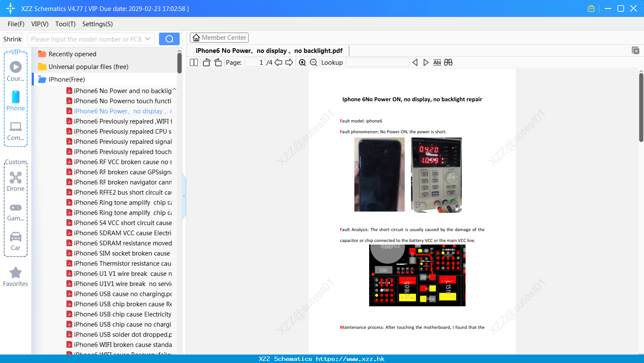Click the binoculars search icon
This screenshot has height=363, width=644.
tap(448, 63)
